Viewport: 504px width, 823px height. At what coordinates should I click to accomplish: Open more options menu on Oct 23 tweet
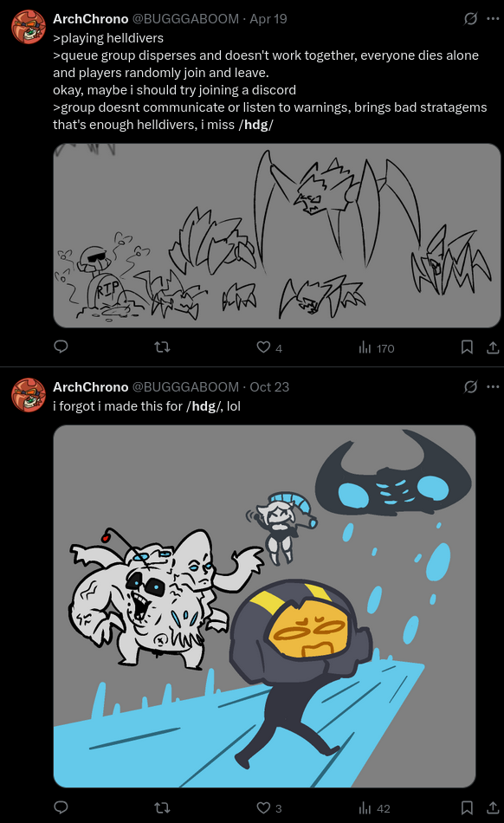pos(493,387)
